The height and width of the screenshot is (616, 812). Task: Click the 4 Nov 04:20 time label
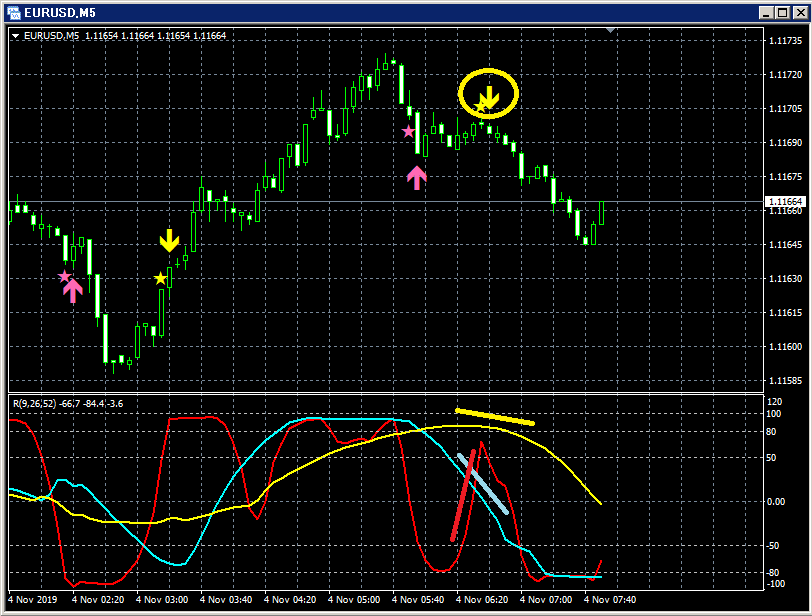point(290,599)
